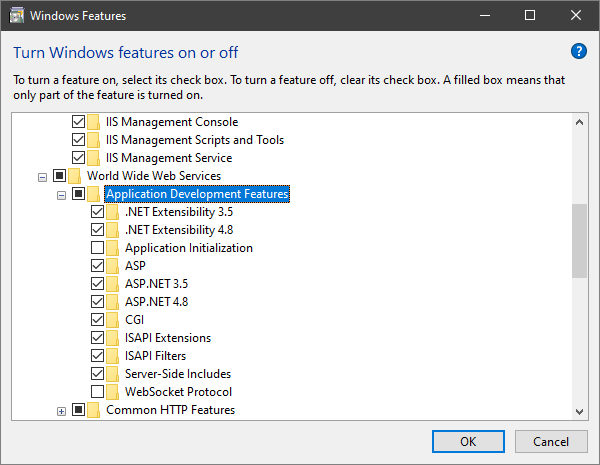600x465 pixels.
Task: Select IIS Management Scripts and Tools label
Action: (195, 140)
